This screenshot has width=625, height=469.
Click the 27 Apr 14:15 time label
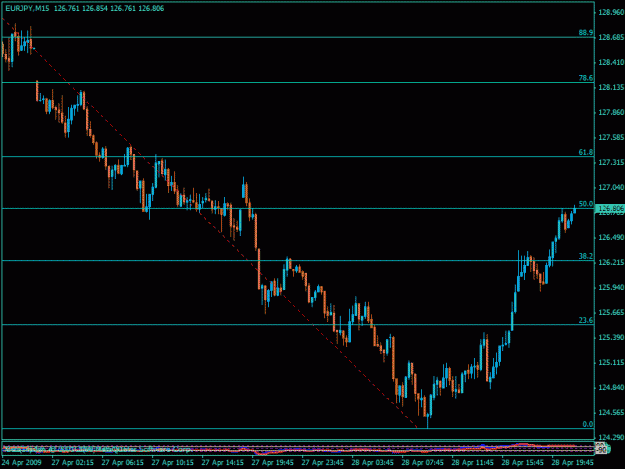(222, 463)
